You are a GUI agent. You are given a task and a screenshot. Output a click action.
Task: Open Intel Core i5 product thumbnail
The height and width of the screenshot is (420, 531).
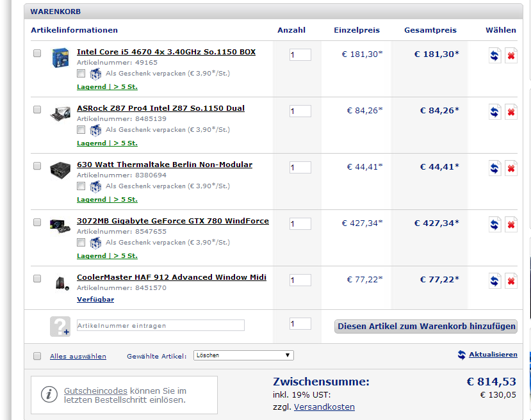[x=60, y=58]
